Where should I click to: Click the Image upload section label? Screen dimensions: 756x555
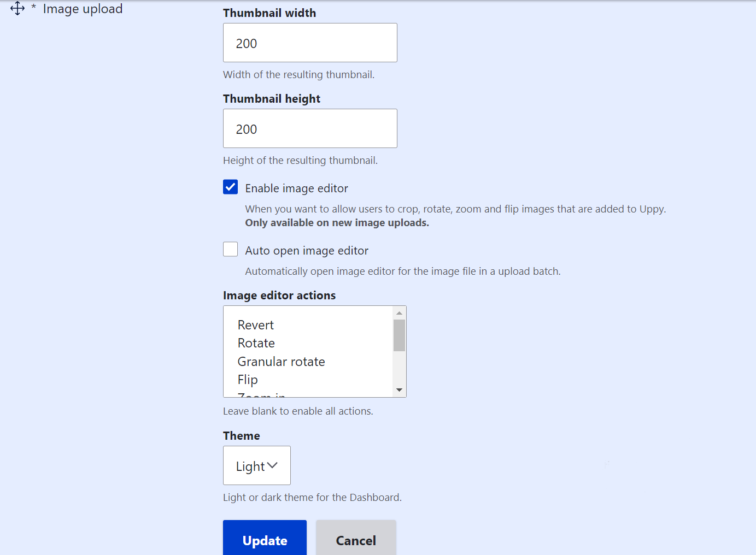83,9
